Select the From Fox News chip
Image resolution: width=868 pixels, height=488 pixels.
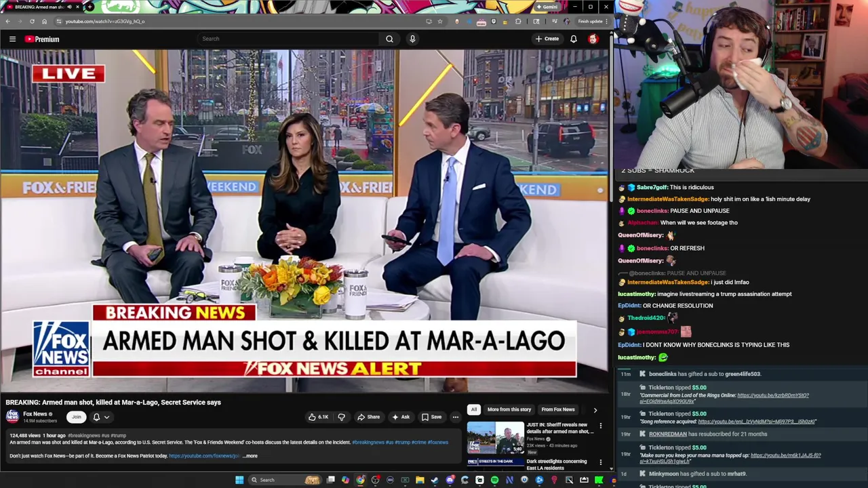tap(557, 409)
